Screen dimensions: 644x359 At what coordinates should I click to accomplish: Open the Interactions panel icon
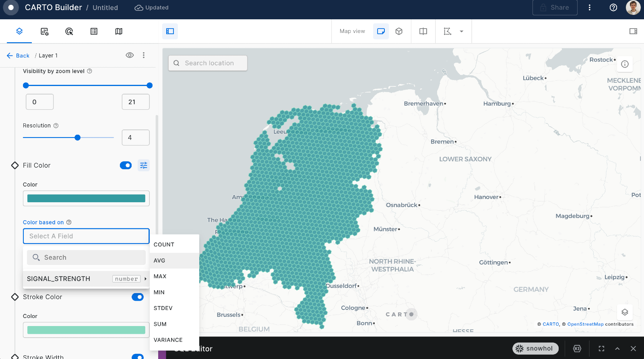click(x=69, y=31)
